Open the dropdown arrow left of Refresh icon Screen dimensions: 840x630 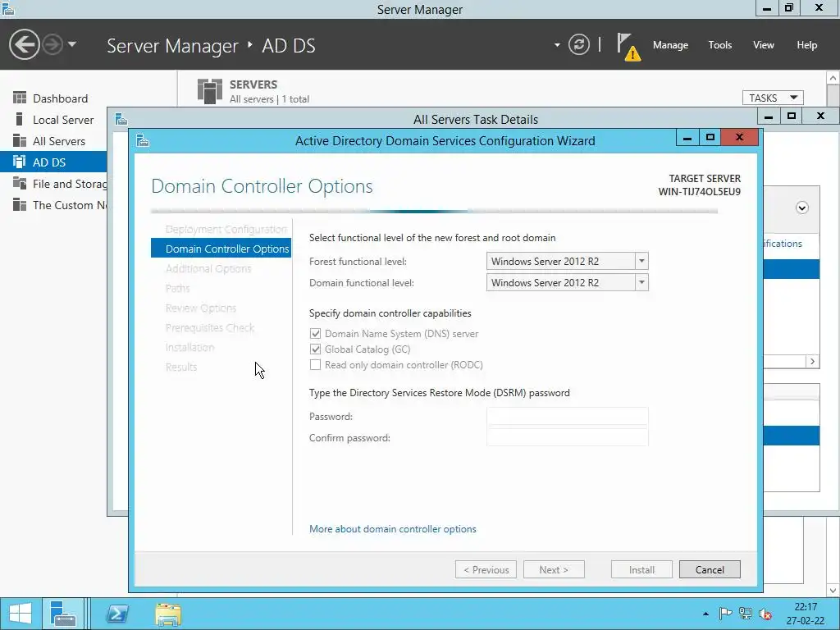point(557,45)
